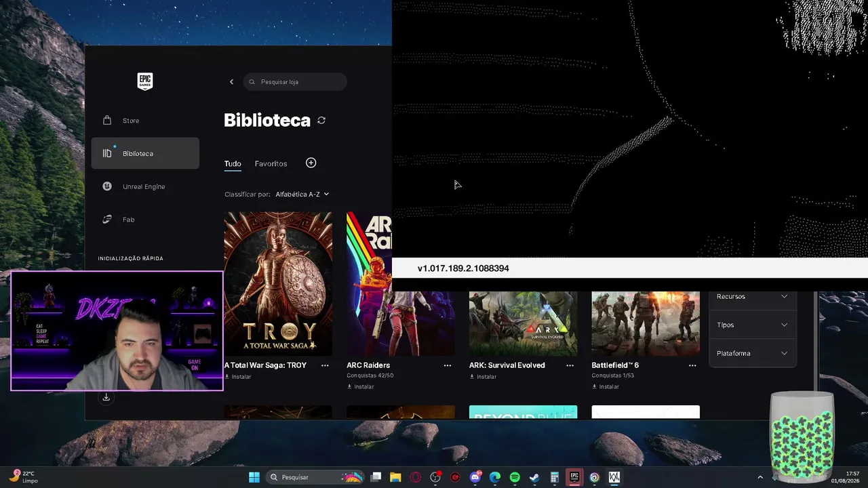The width and height of the screenshot is (868, 488).
Task: Click the back arrow beside the search box
Action: [231, 82]
